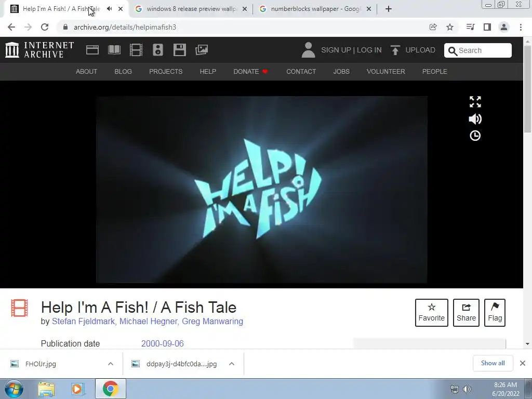Open the Video film icon
532x399 pixels.
pos(136,50)
